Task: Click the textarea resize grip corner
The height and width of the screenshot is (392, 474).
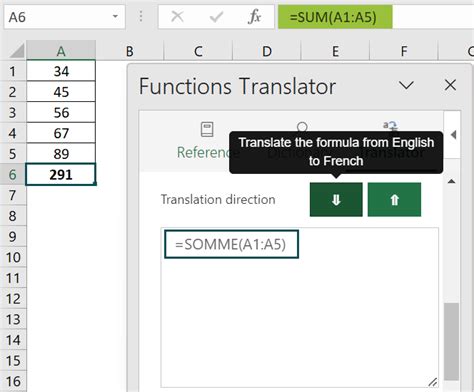Action: 432,382
